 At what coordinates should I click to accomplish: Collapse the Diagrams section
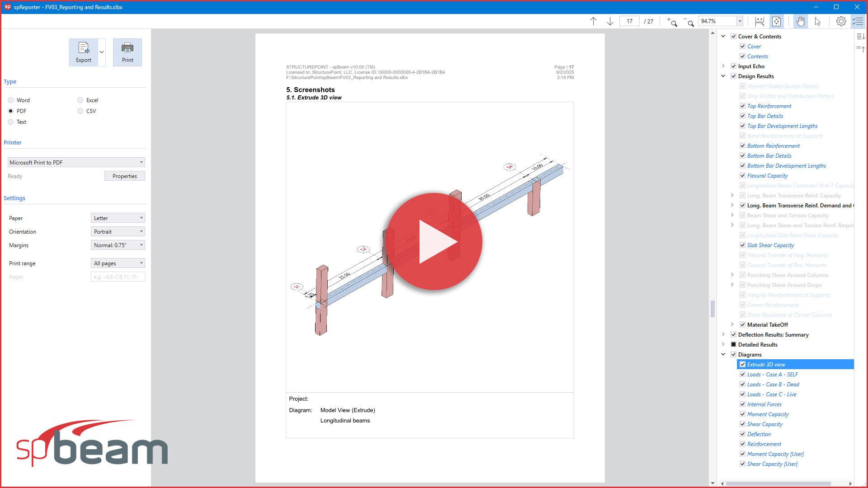[723, 355]
